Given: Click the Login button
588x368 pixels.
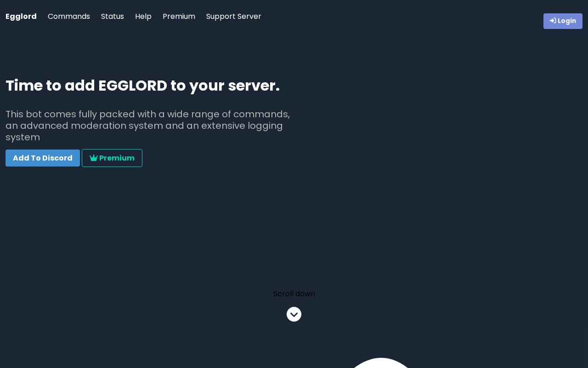Looking at the screenshot, I should click(x=563, y=21).
